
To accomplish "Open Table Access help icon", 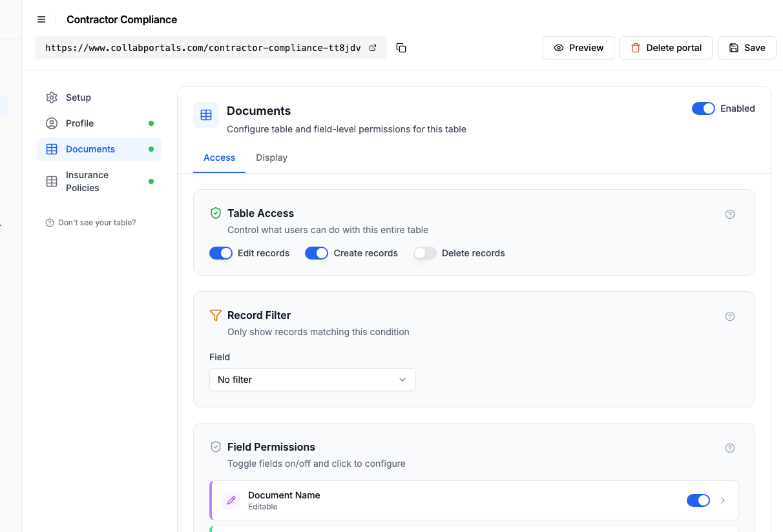I will [x=730, y=214].
